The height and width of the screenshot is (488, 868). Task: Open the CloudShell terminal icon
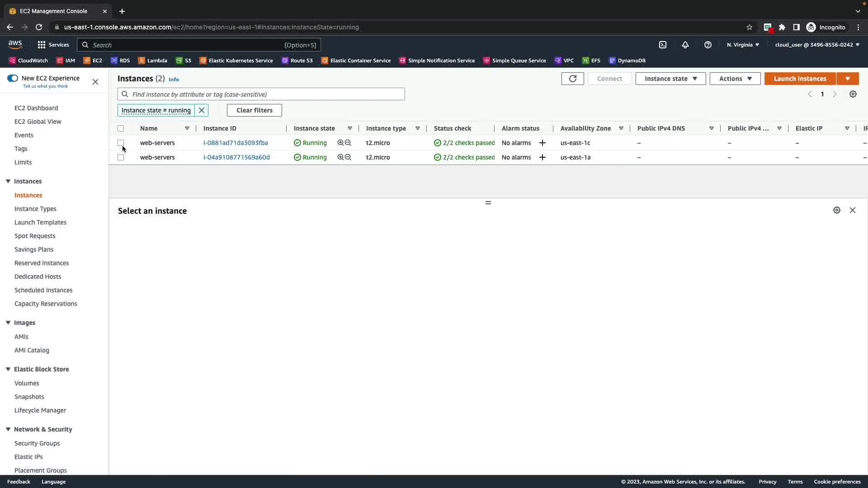tap(663, 45)
